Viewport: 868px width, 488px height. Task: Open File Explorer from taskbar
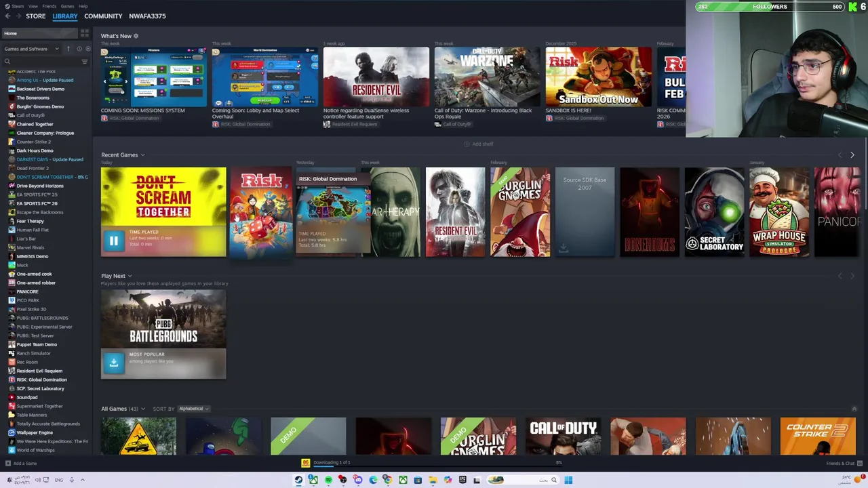(x=433, y=480)
